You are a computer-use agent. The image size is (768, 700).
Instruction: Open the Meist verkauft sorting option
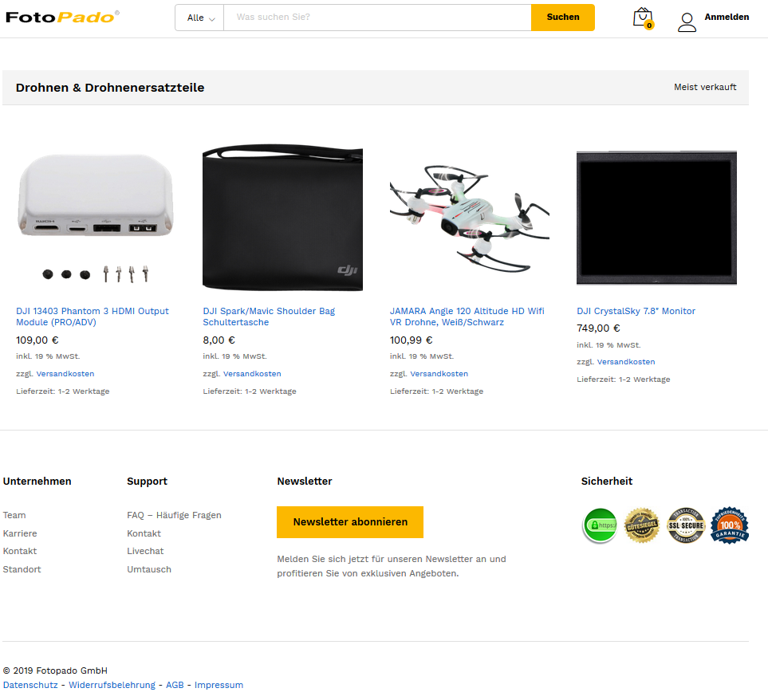pyautogui.click(x=705, y=87)
